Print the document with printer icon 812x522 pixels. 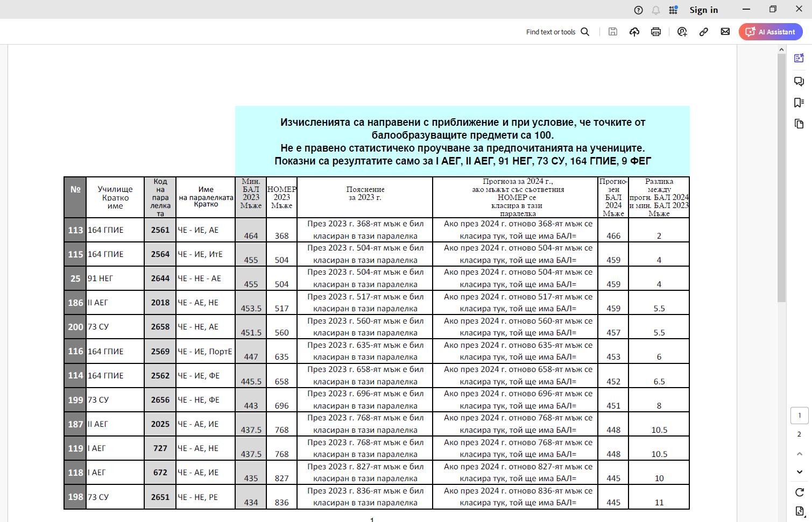(x=655, y=32)
